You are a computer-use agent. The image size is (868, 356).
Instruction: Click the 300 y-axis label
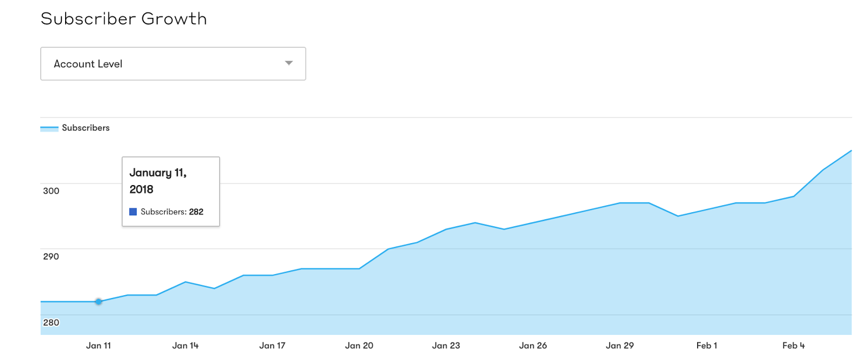tap(51, 191)
